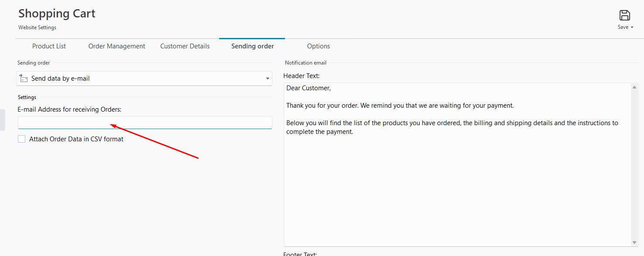Go to the Customer Details tab
644x256 pixels.
click(x=185, y=46)
